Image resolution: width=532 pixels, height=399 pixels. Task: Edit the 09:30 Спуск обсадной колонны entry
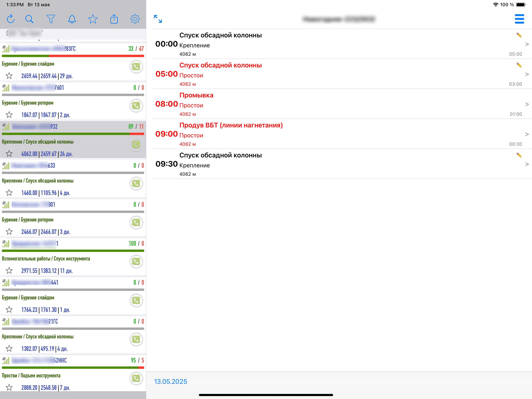point(519,155)
